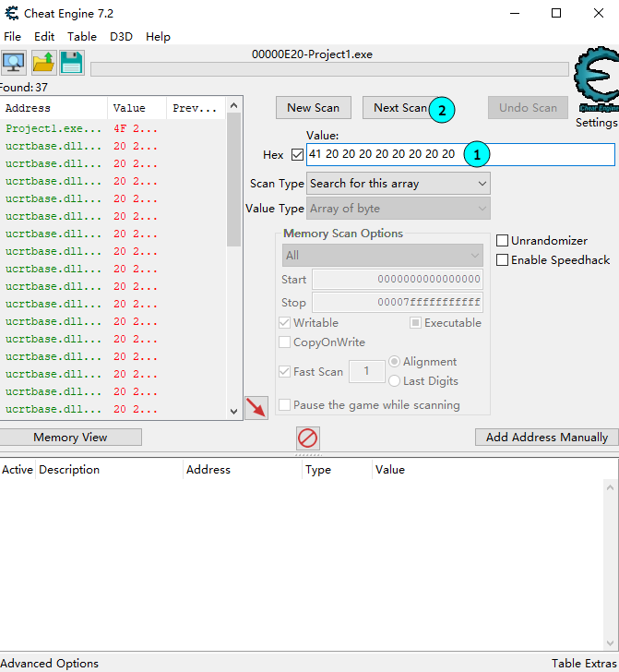Click the Found: 37 counter text

[x=24, y=88]
